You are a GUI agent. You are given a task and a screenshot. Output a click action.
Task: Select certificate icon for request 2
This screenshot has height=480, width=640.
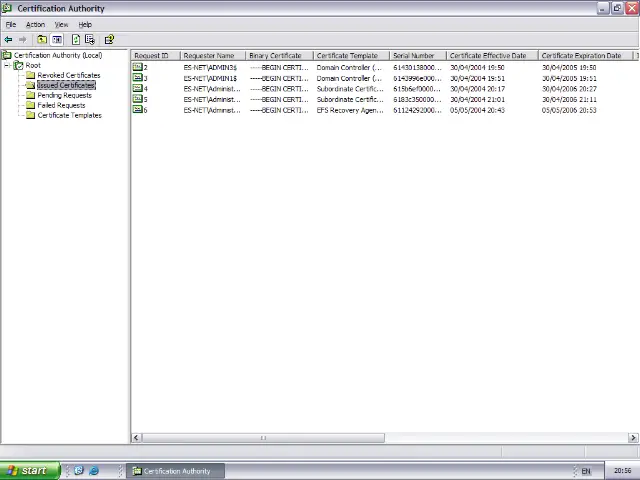pos(138,67)
